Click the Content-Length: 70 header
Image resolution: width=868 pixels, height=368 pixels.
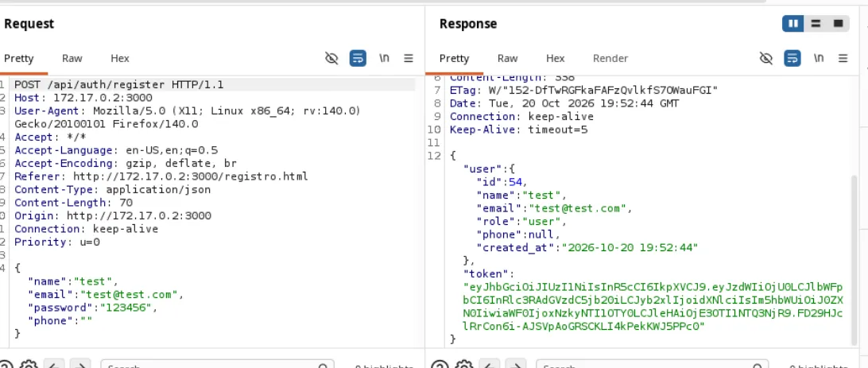pos(74,203)
